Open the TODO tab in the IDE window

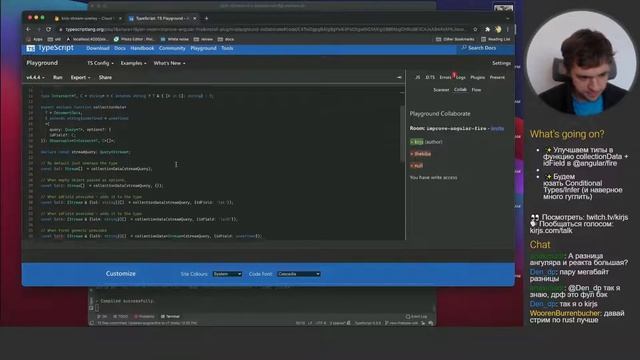tap(120, 316)
